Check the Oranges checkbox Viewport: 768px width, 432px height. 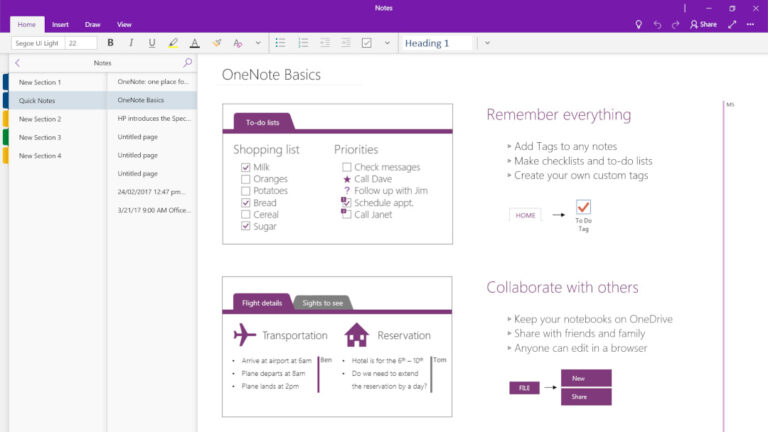246,180
